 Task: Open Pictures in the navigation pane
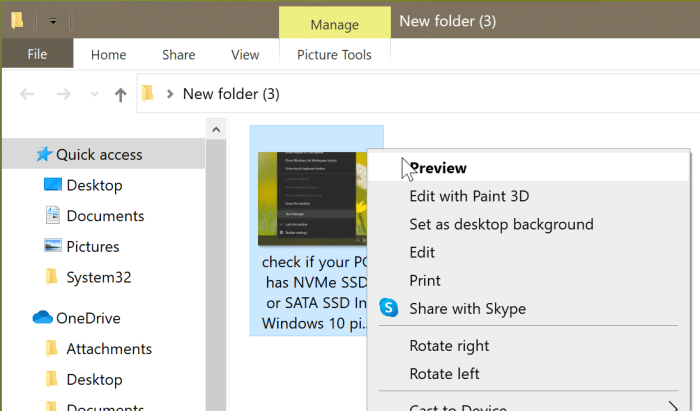(x=93, y=247)
